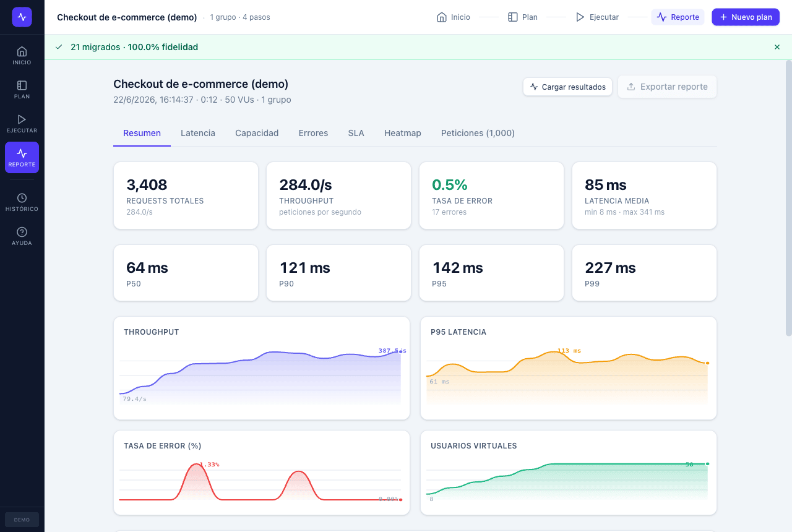Go to Ejecutar step in top bar

(597, 17)
